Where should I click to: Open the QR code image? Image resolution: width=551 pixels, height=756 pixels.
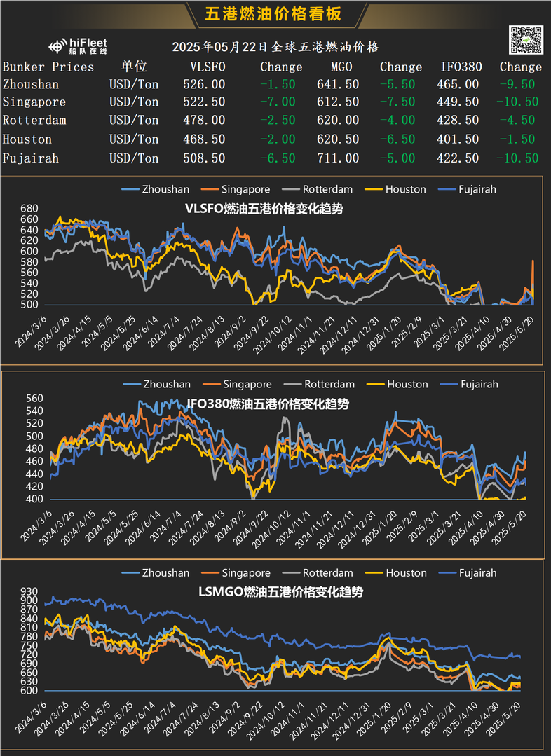coord(526,40)
